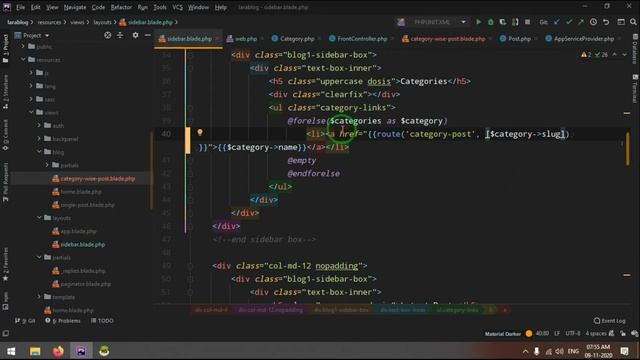Click the yellow lightbulb intention icon on line 40
Viewport: 640px width, 360px height.
(x=200, y=132)
